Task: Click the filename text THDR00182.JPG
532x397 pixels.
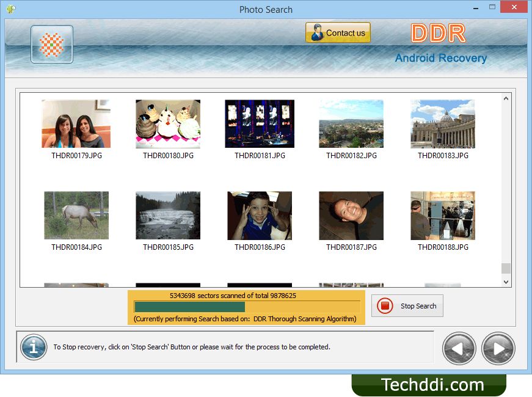Action: point(351,155)
